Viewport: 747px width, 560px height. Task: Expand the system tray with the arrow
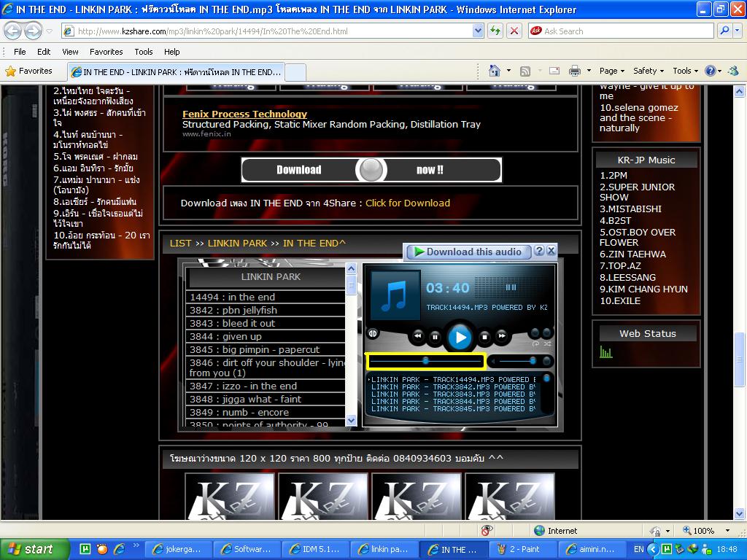[x=653, y=549]
